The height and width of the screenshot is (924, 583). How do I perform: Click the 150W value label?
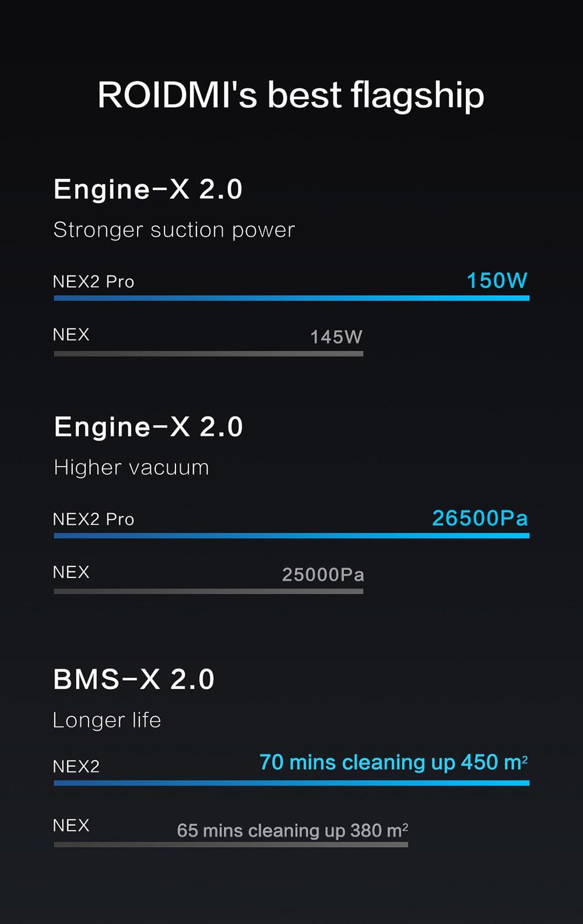point(497,281)
